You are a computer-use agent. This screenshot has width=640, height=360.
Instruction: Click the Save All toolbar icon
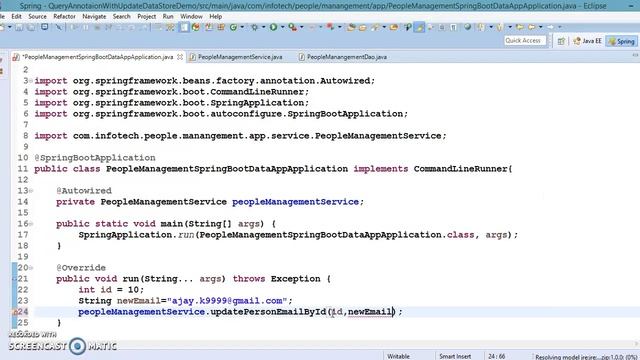31,27
